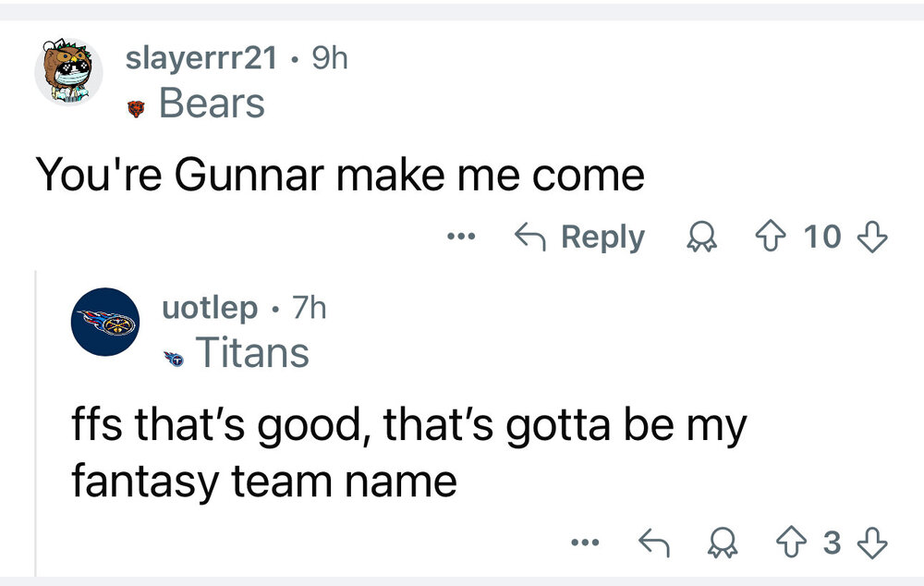The height and width of the screenshot is (586, 924).
Task: Click the Titans flair label
Action: (x=251, y=352)
